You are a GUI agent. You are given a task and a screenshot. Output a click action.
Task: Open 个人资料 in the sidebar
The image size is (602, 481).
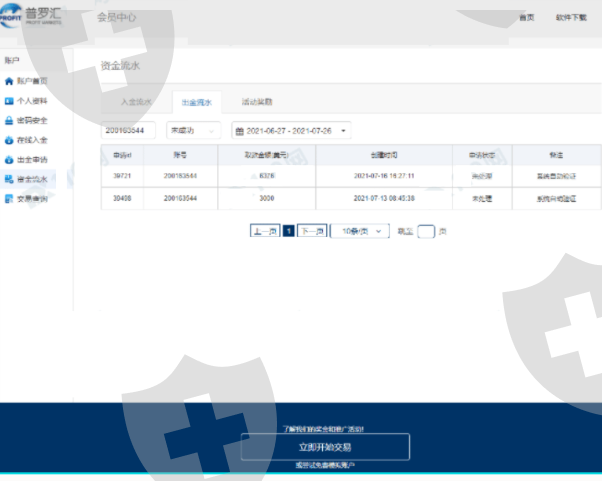click(x=32, y=101)
